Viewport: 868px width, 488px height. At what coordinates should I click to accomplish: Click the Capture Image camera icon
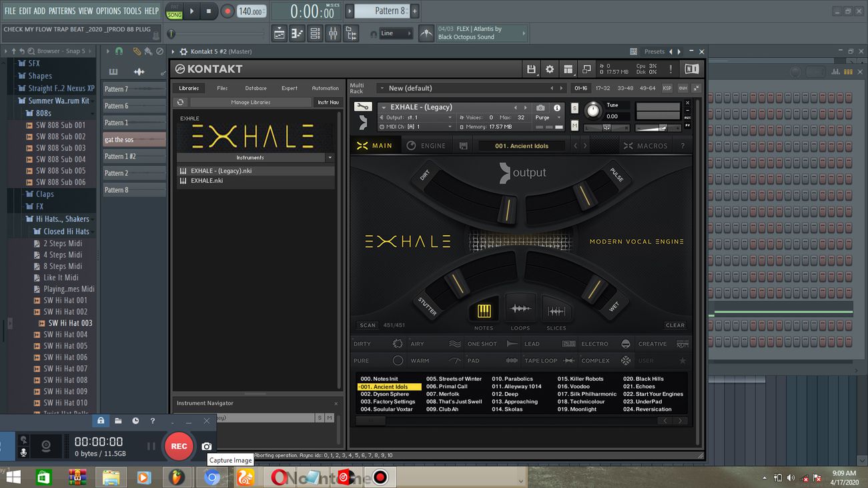coord(207,446)
